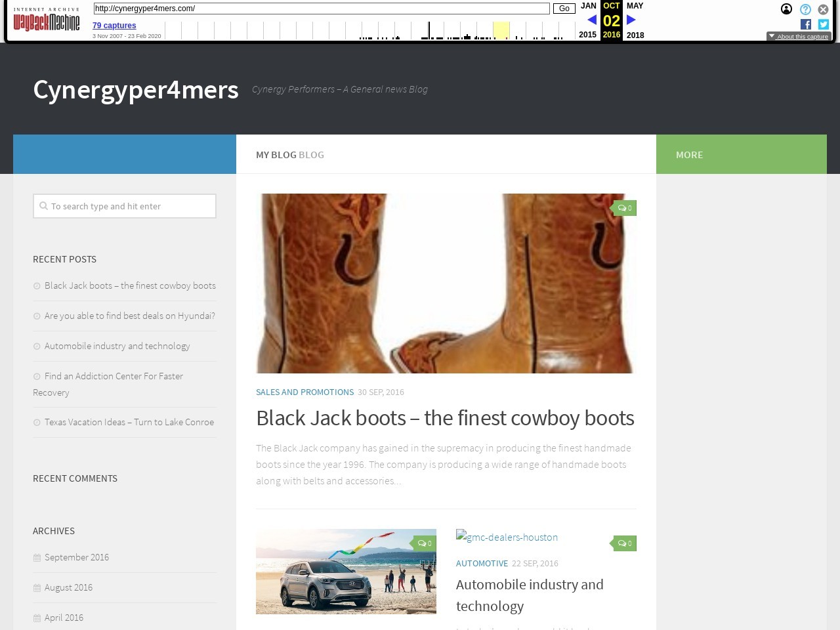This screenshot has width=840, height=630.
Task: Go to previous capture with left arrow
Action: [x=591, y=20]
